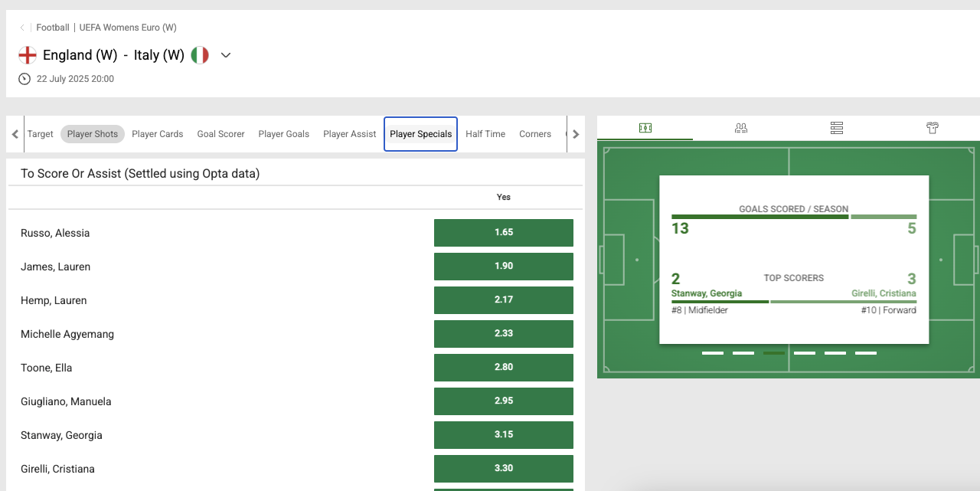Select the Player Specials tab

click(x=420, y=134)
